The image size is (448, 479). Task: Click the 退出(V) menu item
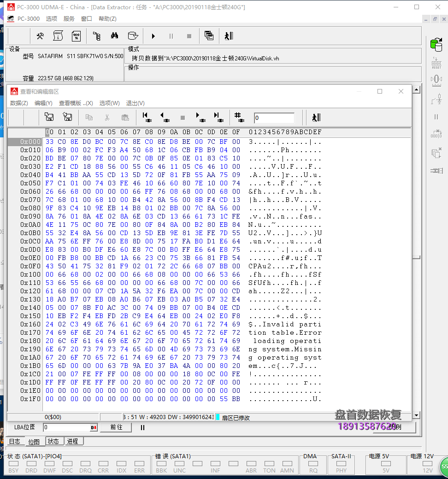tap(136, 103)
